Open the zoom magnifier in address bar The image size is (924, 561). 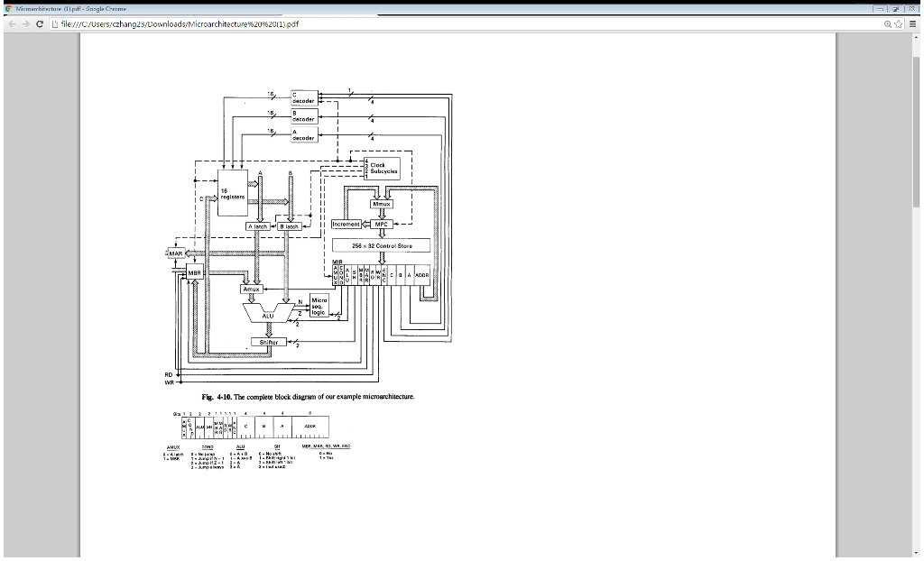point(887,23)
